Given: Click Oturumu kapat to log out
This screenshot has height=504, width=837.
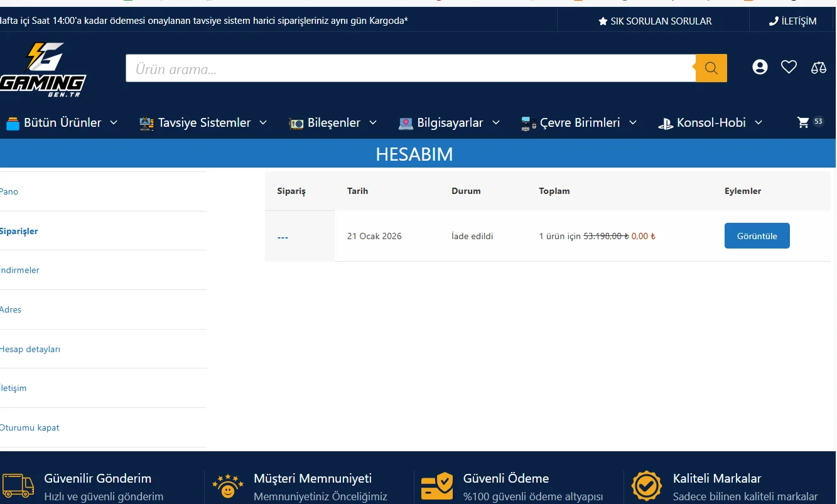Looking at the screenshot, I should (x=30, y=427).
